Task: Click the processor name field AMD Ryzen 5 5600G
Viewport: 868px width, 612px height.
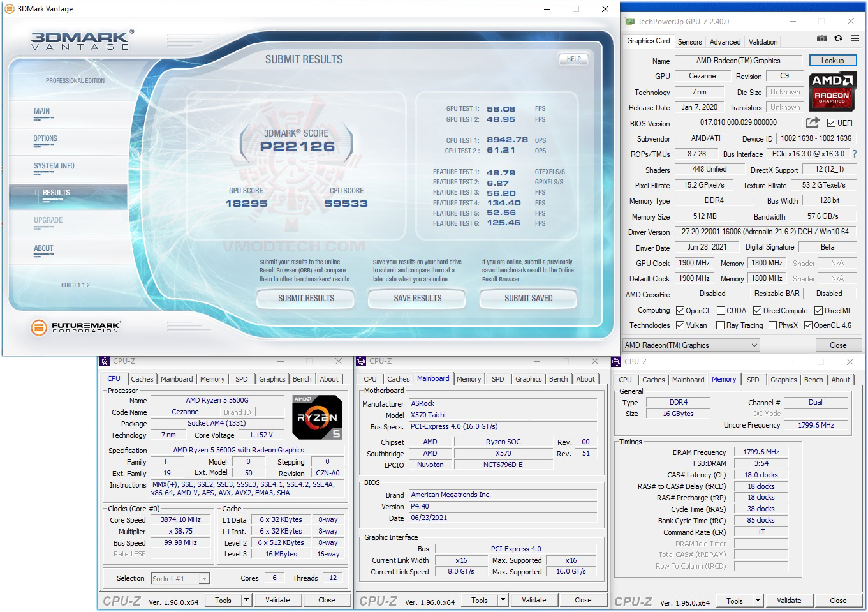Action: coord(217,400)
